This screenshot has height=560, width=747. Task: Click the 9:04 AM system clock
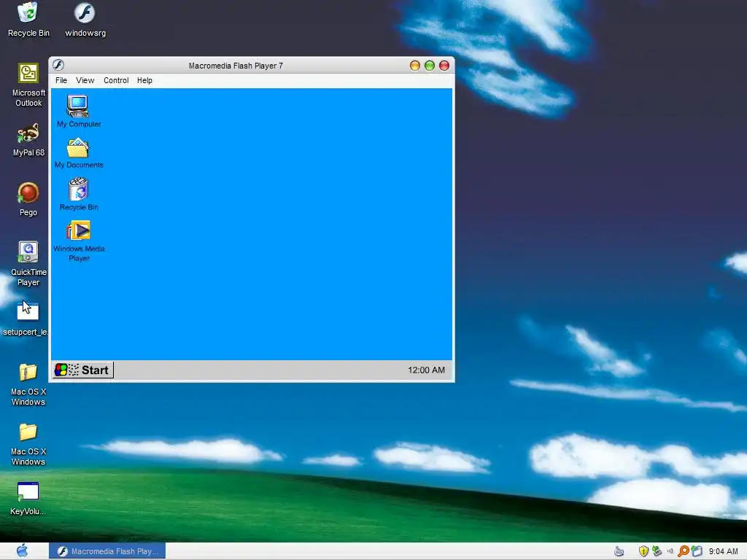(723, 551)
